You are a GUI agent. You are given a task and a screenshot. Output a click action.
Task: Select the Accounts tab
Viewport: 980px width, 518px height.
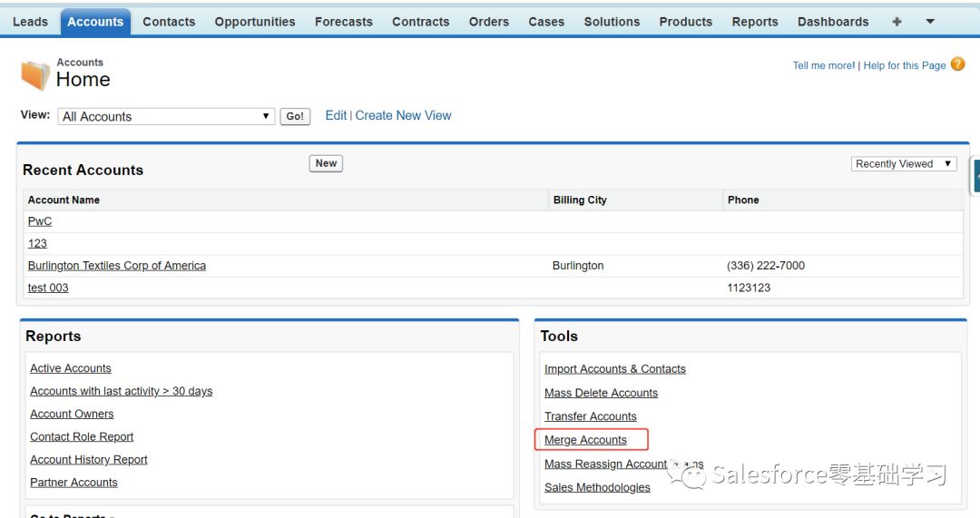95,22
